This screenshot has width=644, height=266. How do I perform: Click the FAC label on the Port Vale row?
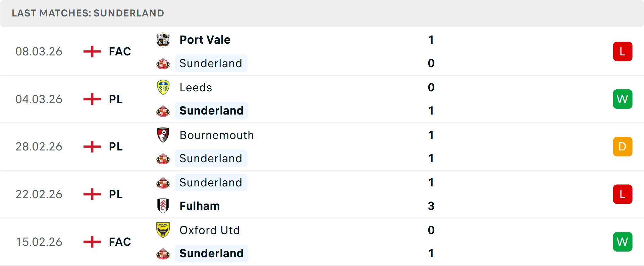click(119, 51)
